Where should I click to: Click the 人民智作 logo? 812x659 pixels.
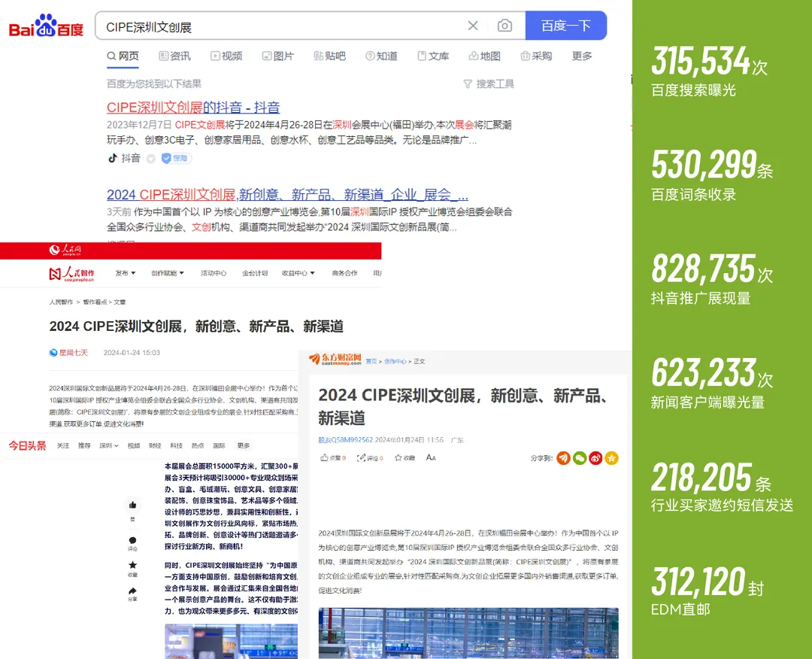pyautogui.click(x=72, y=274)
